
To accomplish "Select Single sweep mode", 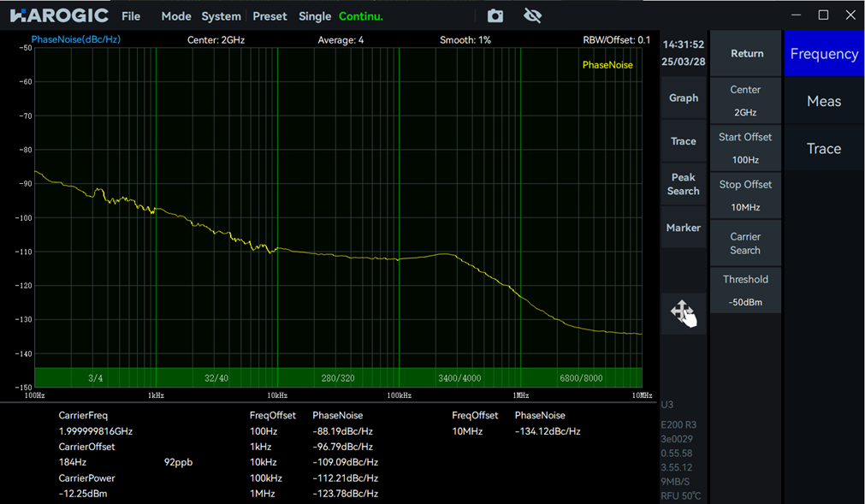I will click(315, 16).
